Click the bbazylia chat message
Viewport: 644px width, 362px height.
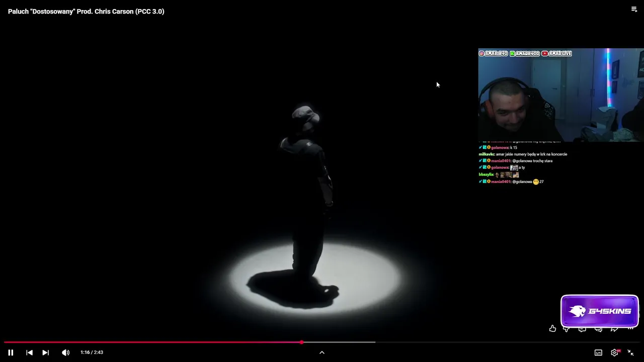[499, 174]
